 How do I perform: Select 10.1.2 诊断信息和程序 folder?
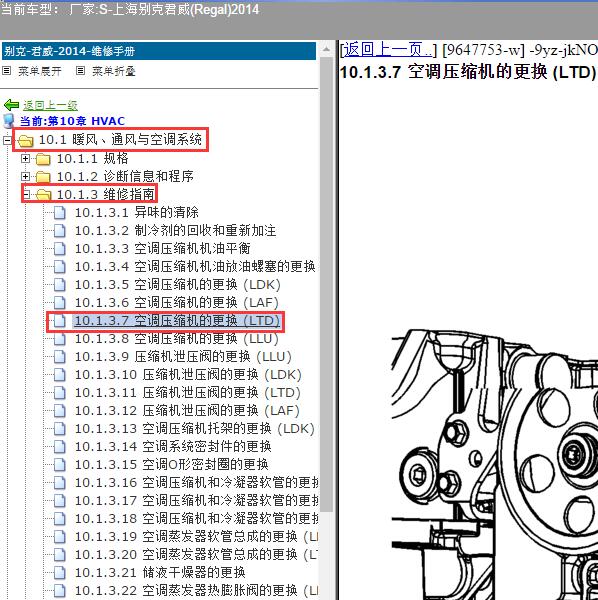pos(125,176)
